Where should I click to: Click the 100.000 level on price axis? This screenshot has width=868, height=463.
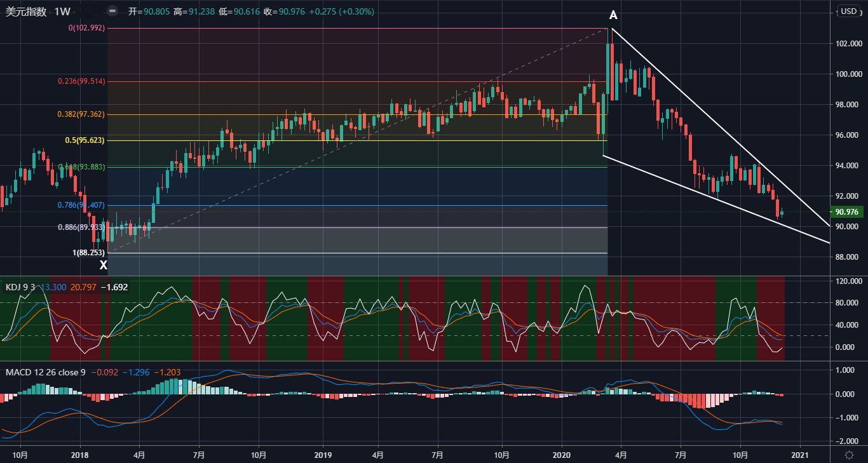click(x=848, y=74)
